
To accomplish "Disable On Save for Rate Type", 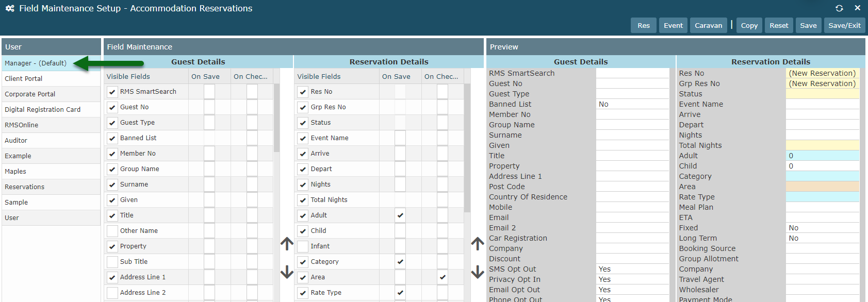I will pyautogui.click(x=400, y=293).
